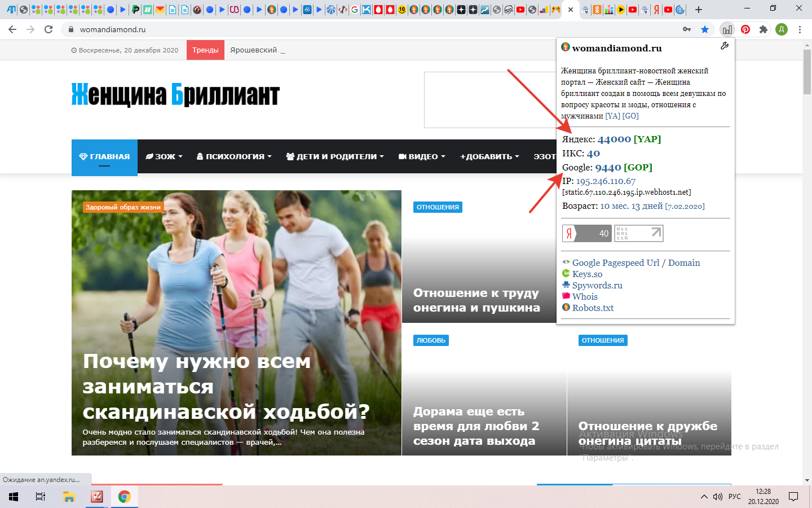Open the saved passwords key icon
812x508 pixels.
point(687,29)
